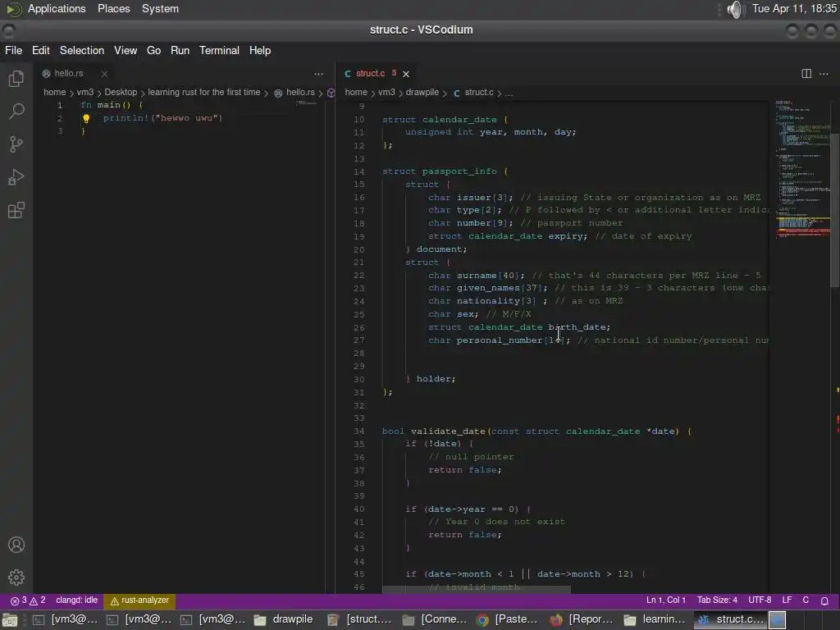Image resolution: width=840 pixels, height=630 pixels.
Task: Open Run and Debug view
Action: click(x=16, y=177)
